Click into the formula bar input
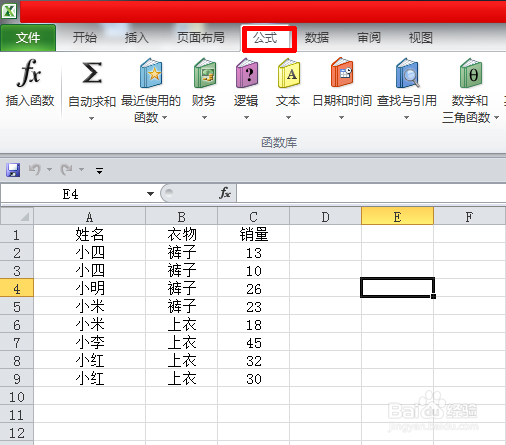Viewport: 506px width, 445px height. coord(371,193)
